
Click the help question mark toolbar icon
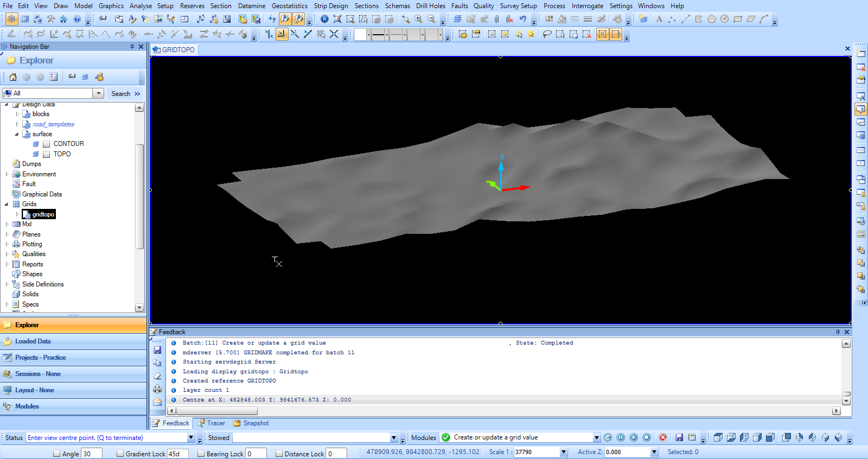click(x=77, y=19)
